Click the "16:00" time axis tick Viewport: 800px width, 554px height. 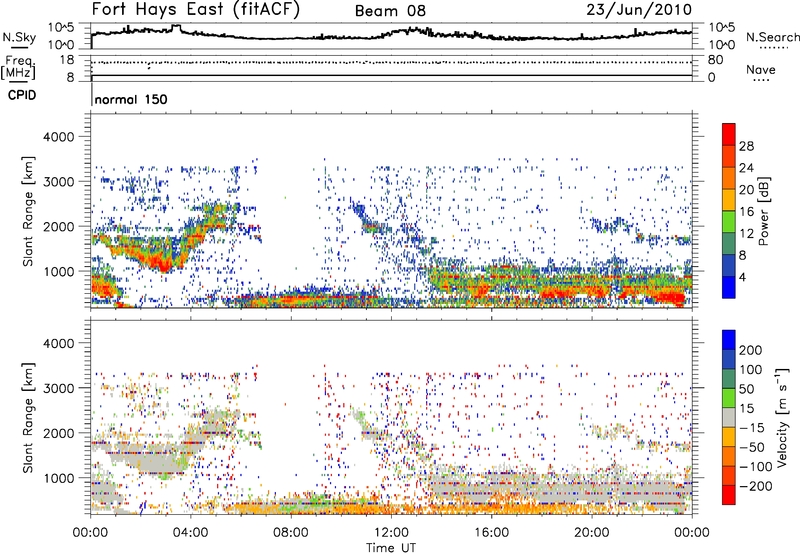[491, 533]
